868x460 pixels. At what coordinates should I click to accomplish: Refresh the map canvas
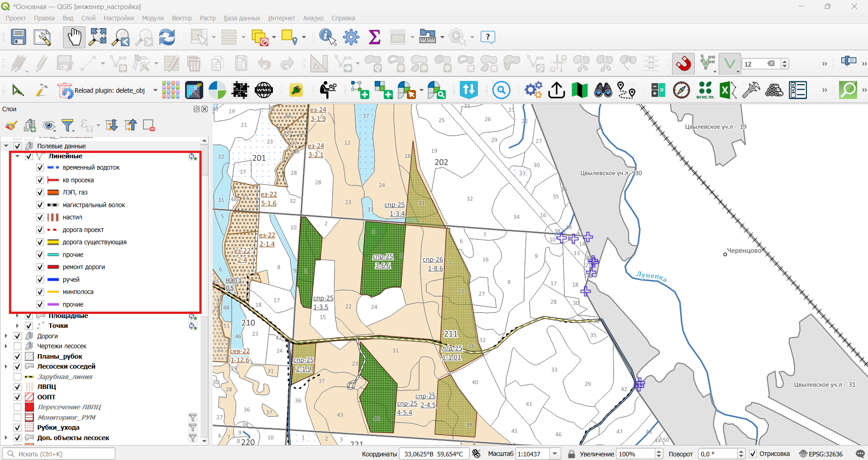(x=167, y=37)
